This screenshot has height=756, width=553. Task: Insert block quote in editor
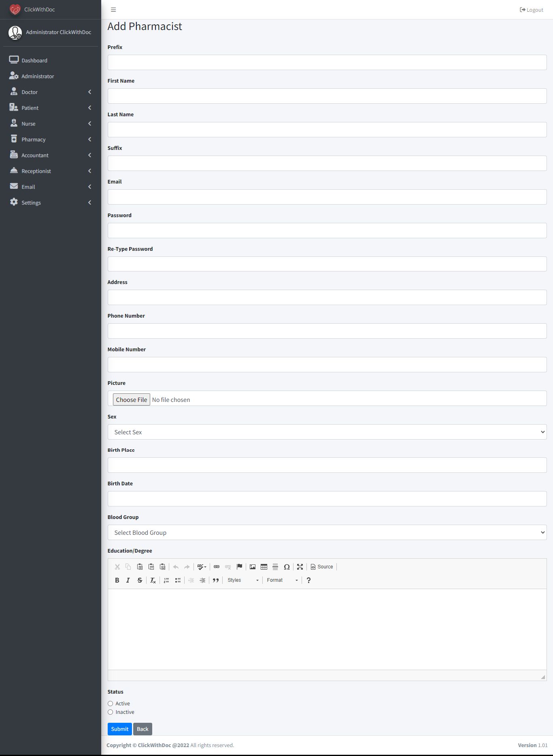click(x=216, y=580)
